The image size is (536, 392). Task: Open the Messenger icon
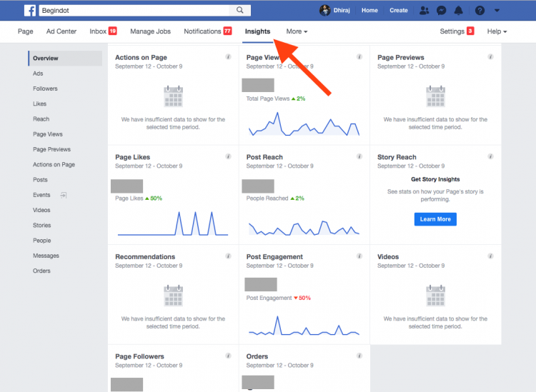(442, 11)
